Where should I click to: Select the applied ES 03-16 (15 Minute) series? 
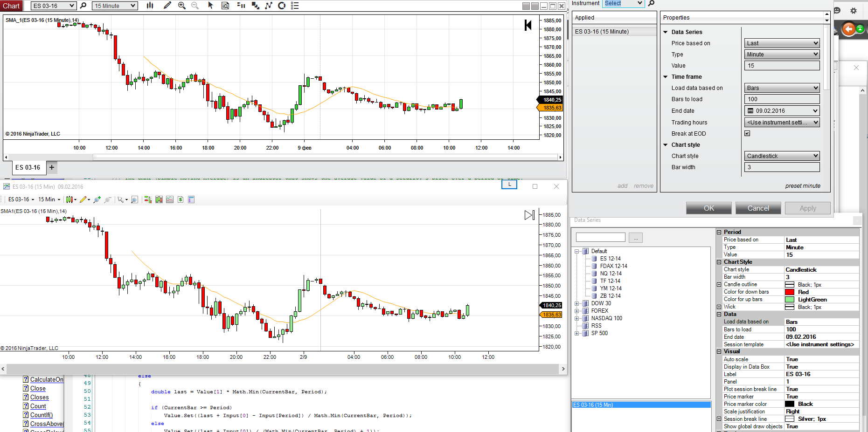tap(614, 32)
